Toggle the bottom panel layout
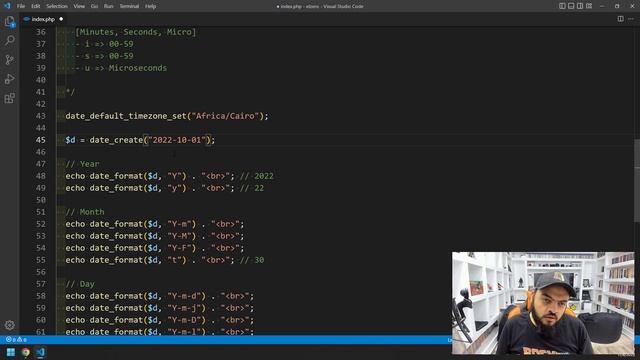640x360 pixels. coord(571,6)
